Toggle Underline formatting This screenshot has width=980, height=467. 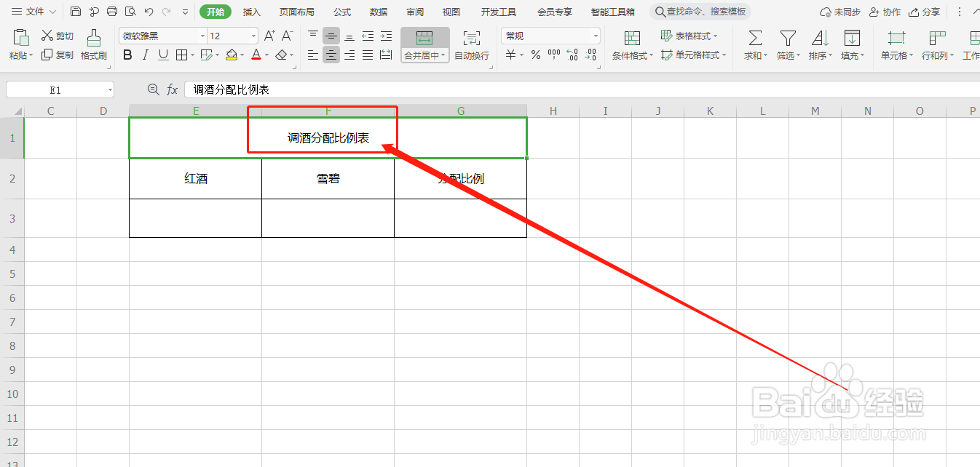click(163, 55)
